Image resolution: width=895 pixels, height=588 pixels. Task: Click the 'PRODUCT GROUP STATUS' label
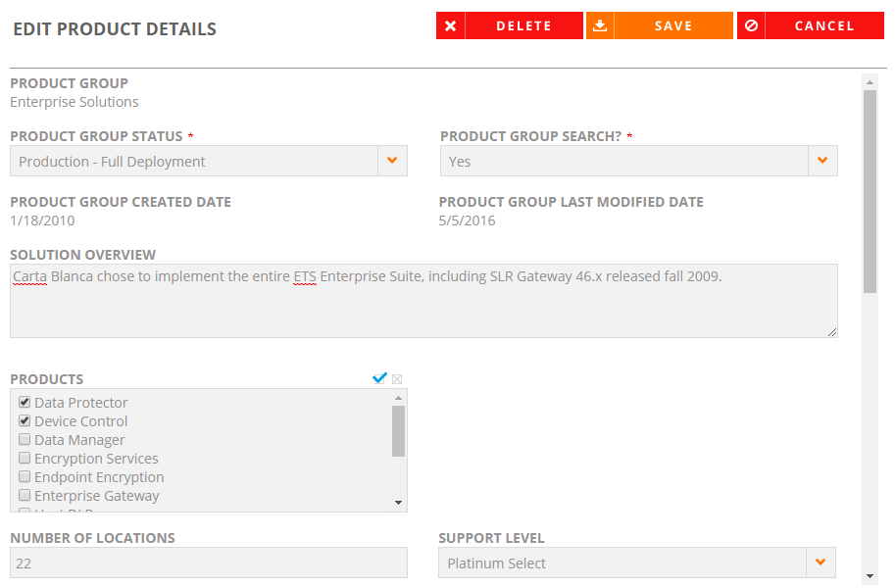point(96,136)
